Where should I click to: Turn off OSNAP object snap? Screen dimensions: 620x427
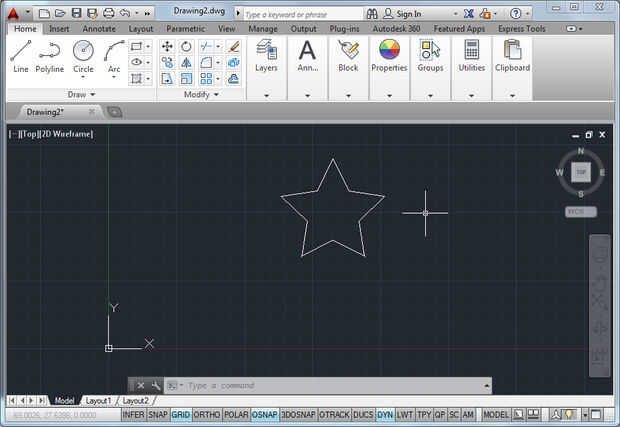coord(264,414)
